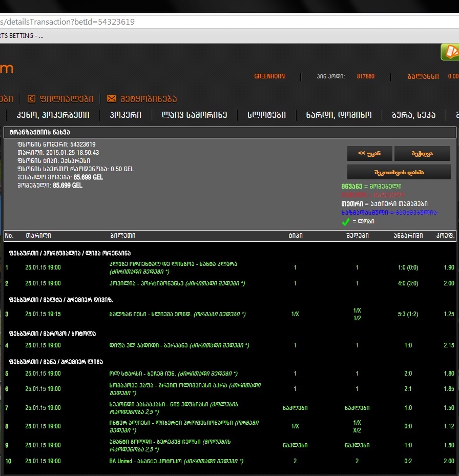Click the browser address bar with betId URL
459x476 pixels.
tap(205, 22)
